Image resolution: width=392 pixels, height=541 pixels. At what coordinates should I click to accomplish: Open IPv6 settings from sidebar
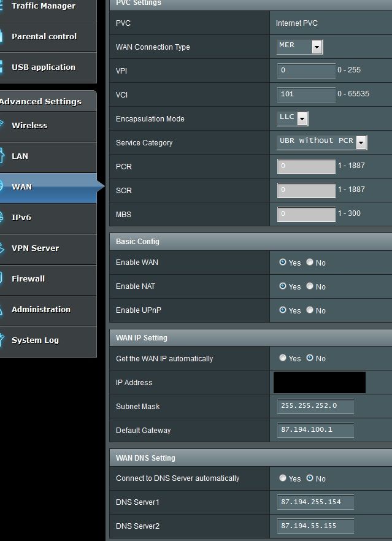(x=21, y=218)
